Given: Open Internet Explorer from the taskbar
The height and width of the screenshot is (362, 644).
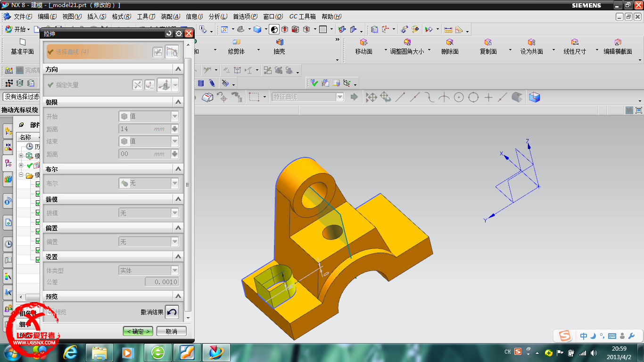Looking at the screenshot, I should coord(71,353).
